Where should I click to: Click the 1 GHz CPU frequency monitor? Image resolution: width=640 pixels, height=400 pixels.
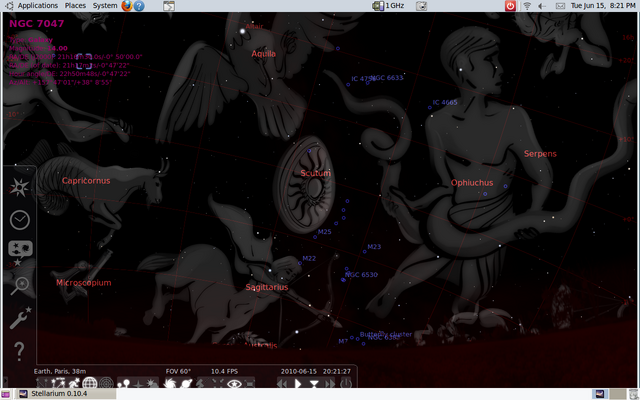click(388, 6)
